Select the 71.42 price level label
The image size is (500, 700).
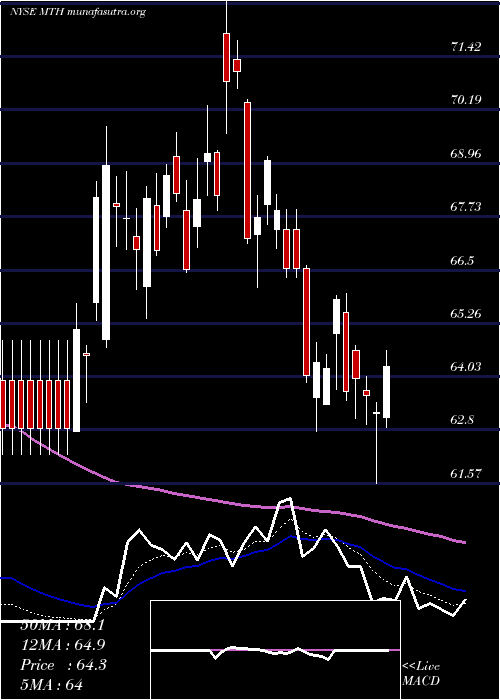coord(466,46)
